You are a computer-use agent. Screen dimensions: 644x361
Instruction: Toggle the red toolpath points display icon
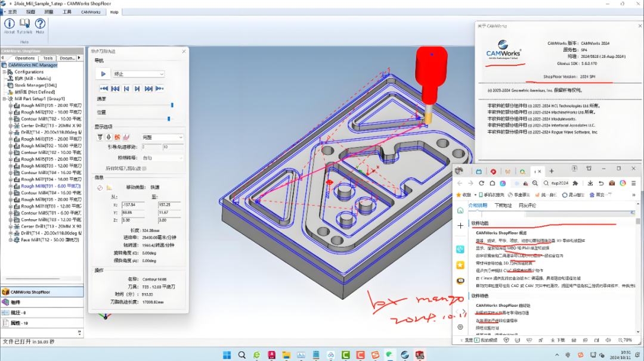[x=117, y=137]
